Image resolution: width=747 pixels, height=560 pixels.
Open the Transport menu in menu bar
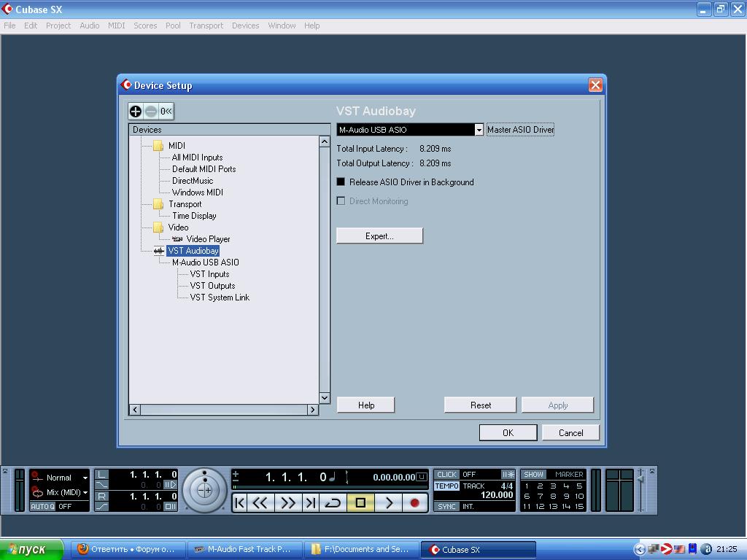[x=206, y=26]
